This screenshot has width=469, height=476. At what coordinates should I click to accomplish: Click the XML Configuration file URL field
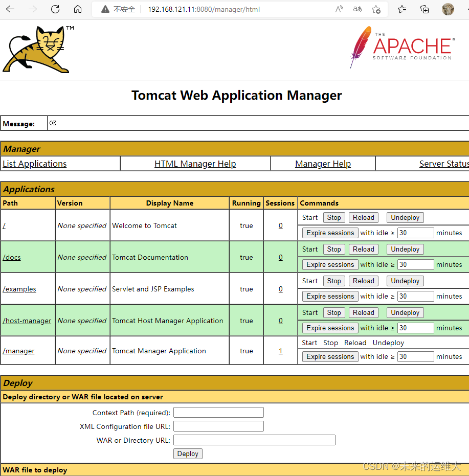click(x=218, y=426)
